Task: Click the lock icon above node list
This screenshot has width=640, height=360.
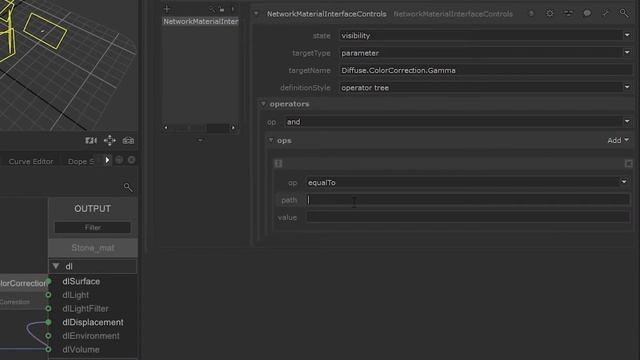Action: (x=222, y=9)
